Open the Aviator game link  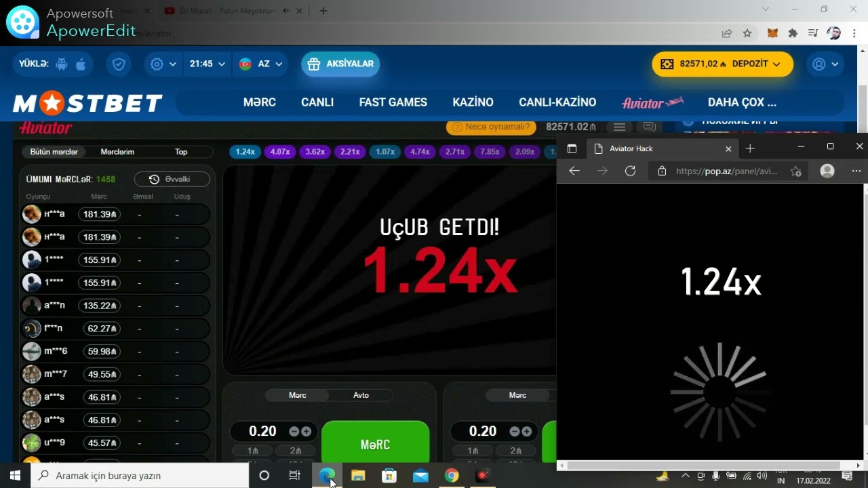click(x=652, y=102)
